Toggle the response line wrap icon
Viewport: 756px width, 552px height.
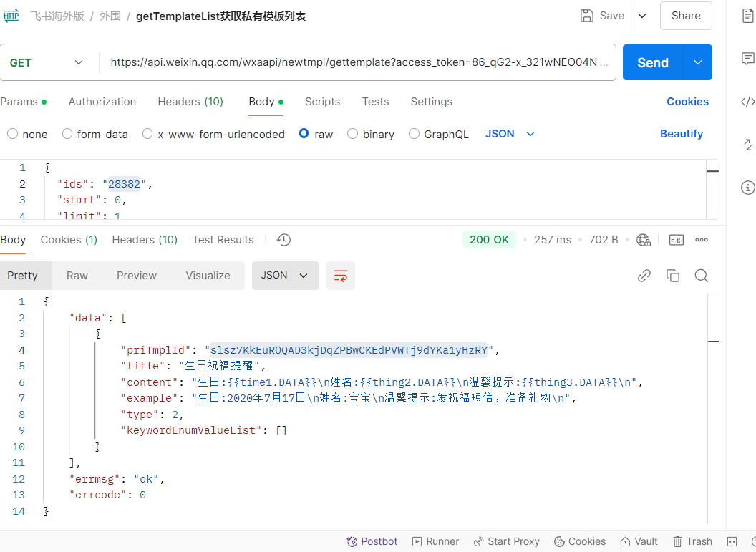tap(340, 276)
